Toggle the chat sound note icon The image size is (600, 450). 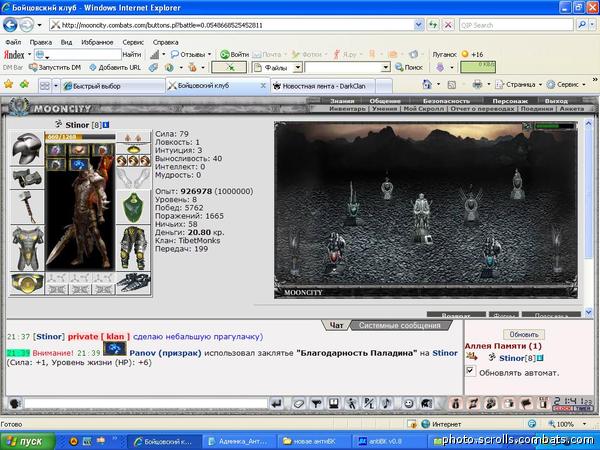pyautogui.click(x=387, y=403)
